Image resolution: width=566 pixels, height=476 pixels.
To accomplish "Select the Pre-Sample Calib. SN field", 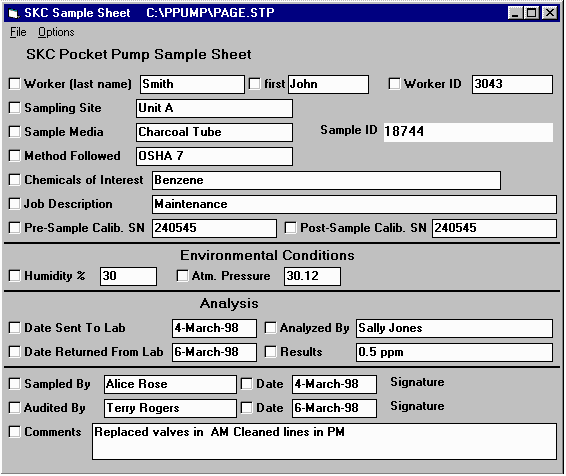I will click(x=214, y=228).
